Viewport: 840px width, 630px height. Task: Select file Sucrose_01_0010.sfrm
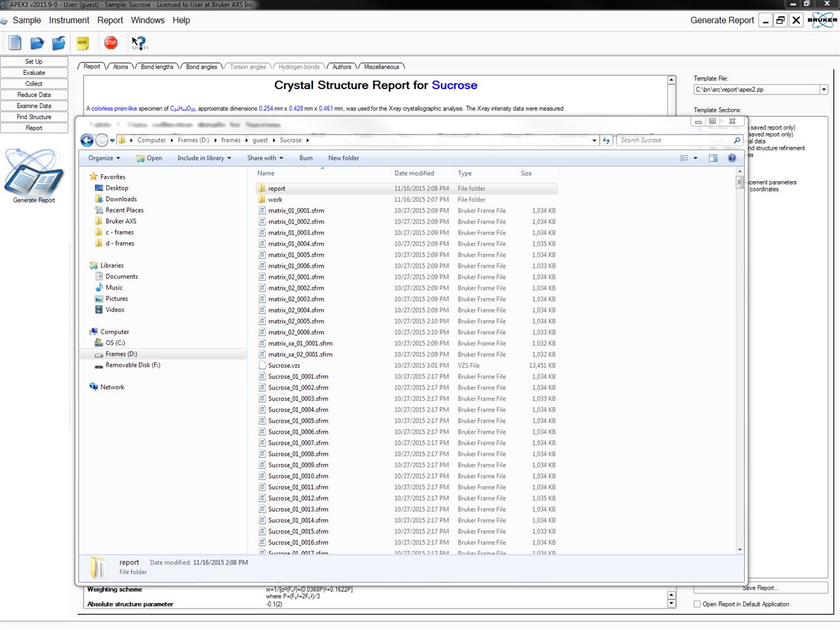coord(298,476)
